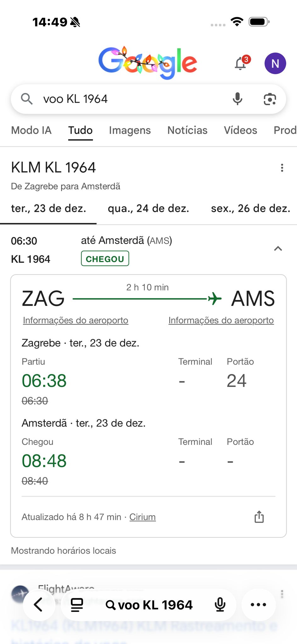
Task: Go back with the browser back arrow
Action: coord(38,604)
